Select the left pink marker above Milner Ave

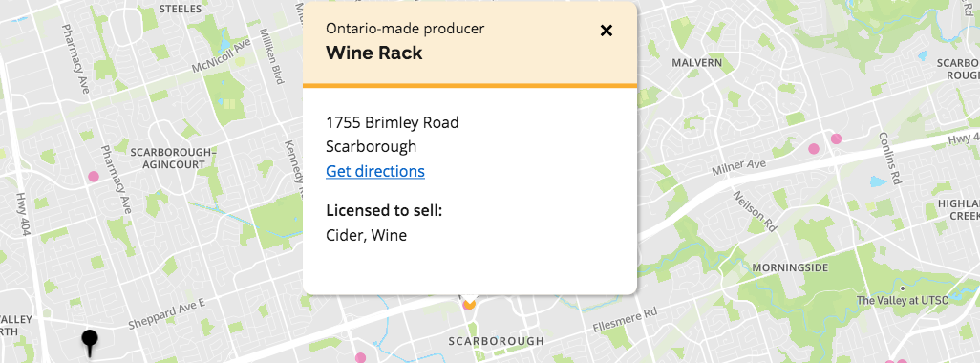(x=814, y=149)
